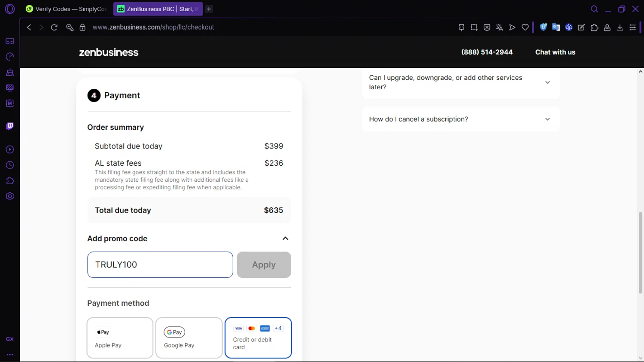The height and width of the screenshot is (362, 644).
Task: Click the send/flow arrow icon
Action: (512, 27)
